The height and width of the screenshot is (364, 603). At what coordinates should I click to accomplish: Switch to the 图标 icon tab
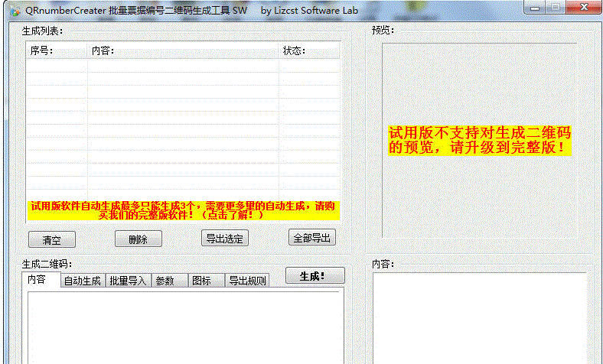[x=206, y=281]
